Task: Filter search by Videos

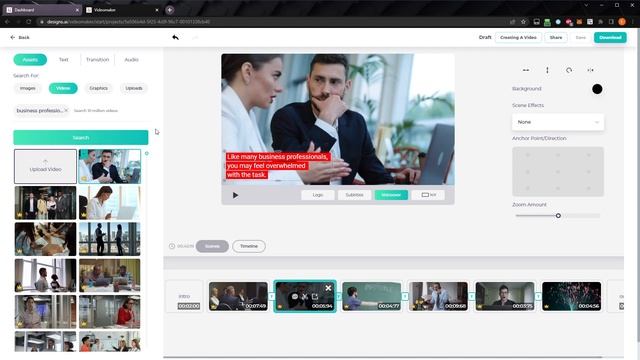Action: point(63,88)
